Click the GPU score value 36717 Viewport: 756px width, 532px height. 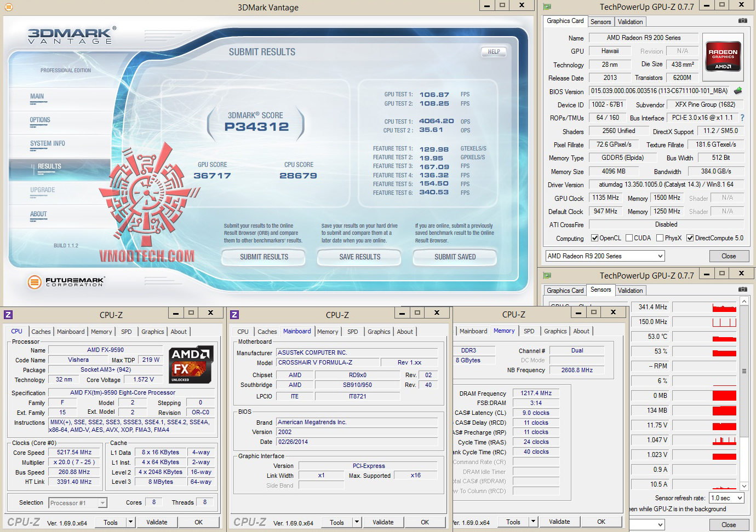pos(212,176)
